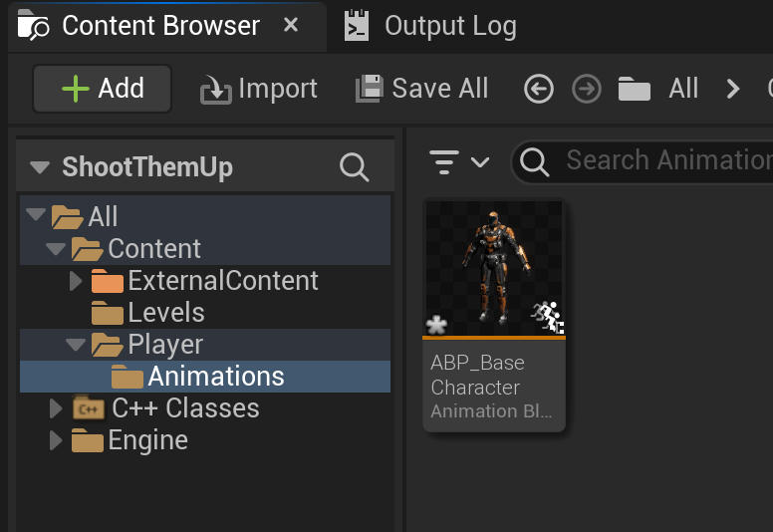Screen dimensions: 773x532
Task: Go back with the left arrow icon
Action: pos(538,90)
